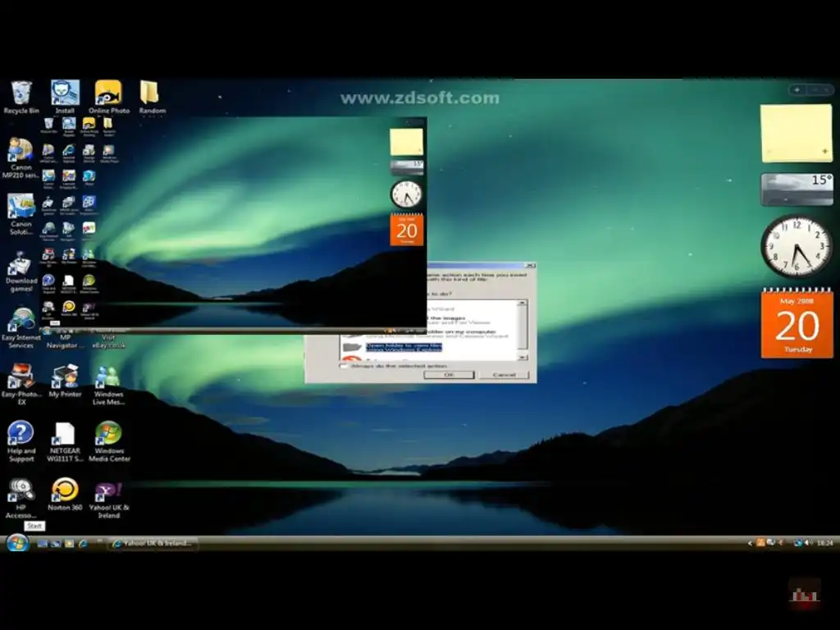Click small analog clock in preview window
840x630 pixels.
406,194
